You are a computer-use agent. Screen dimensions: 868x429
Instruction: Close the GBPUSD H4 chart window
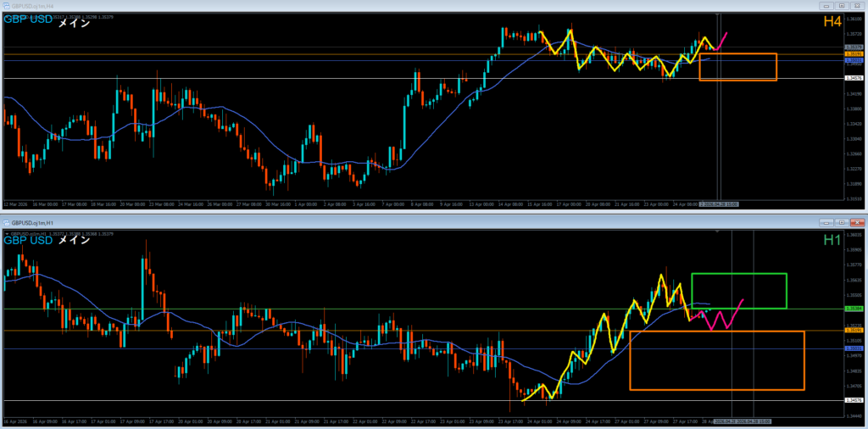[856, 6]
